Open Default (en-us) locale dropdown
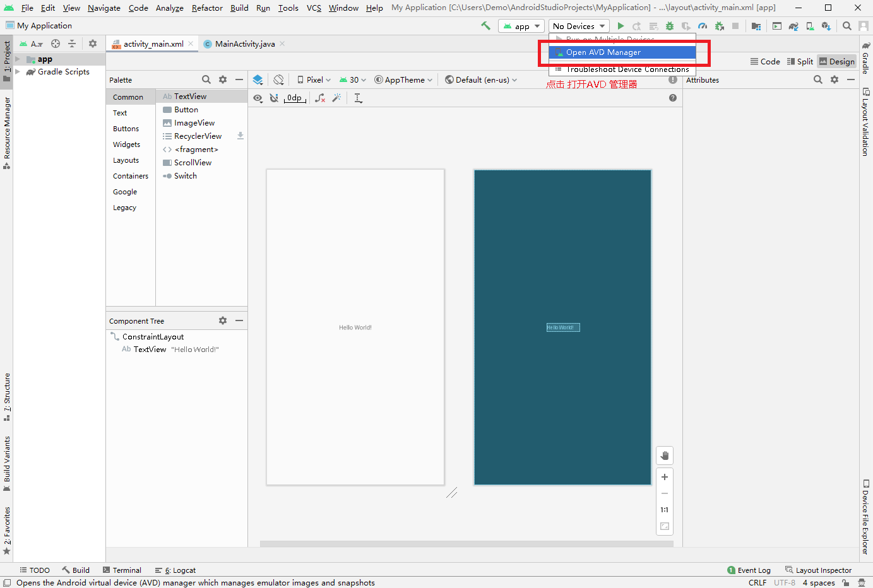 (x=481, y=79)
